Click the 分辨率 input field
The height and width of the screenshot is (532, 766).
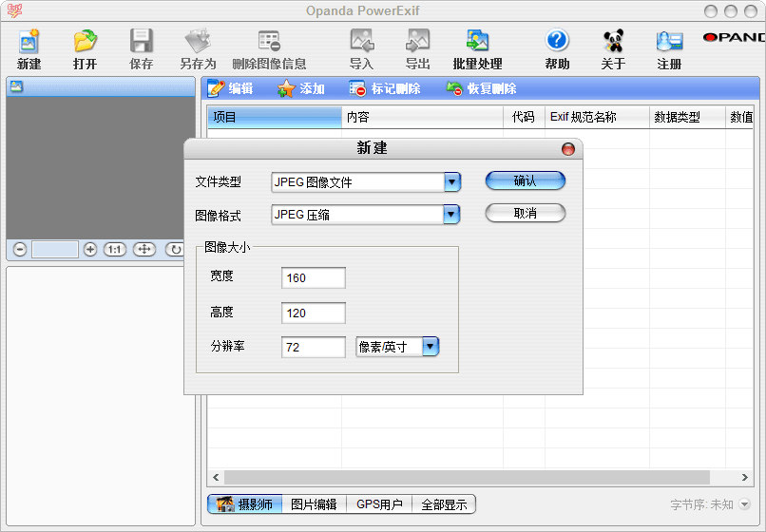314,348
